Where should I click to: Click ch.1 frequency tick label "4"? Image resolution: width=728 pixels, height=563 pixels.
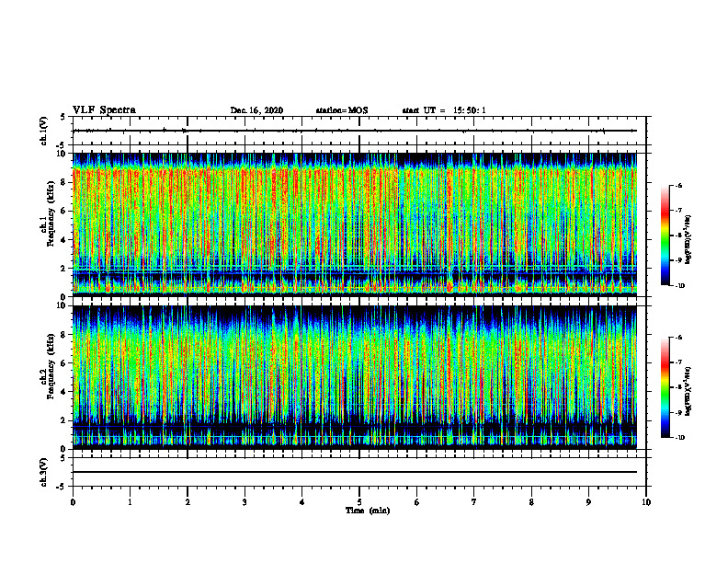tap(63, 240)
